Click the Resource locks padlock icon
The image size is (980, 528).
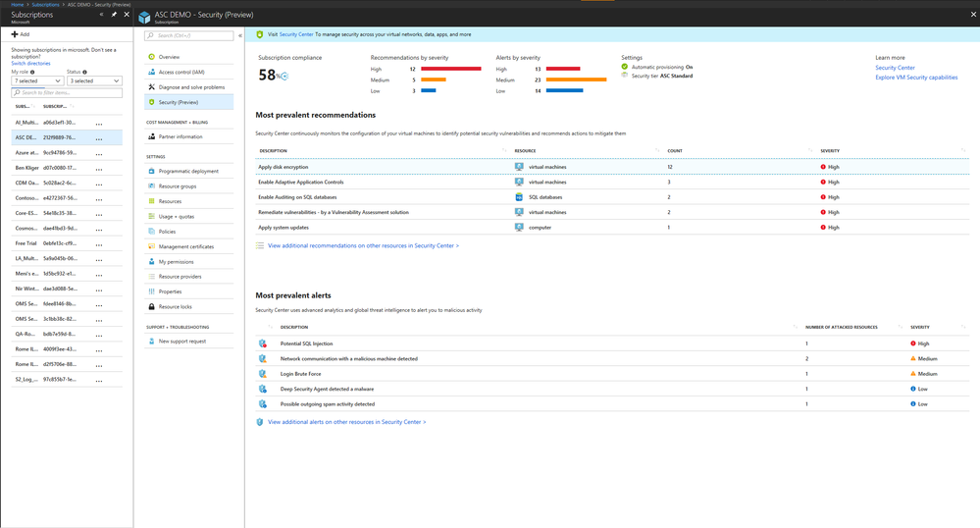tap(151, 306)
